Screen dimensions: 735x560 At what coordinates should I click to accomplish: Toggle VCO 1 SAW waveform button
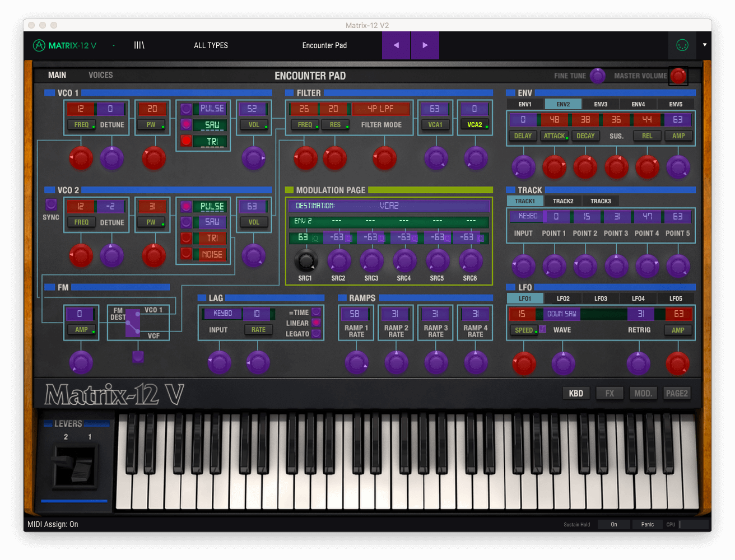[x=186, y=124]
